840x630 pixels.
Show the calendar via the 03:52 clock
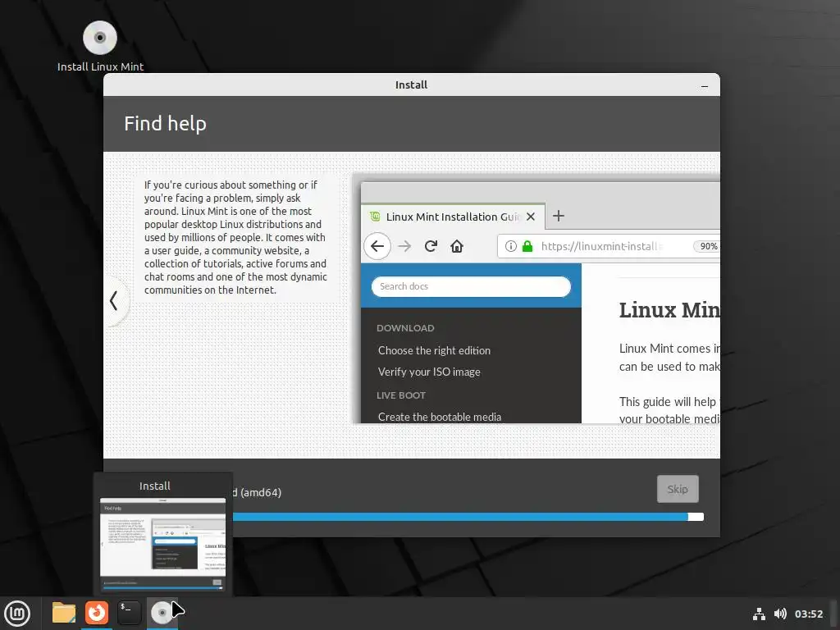pyautogui.click(x=809, y=614)
